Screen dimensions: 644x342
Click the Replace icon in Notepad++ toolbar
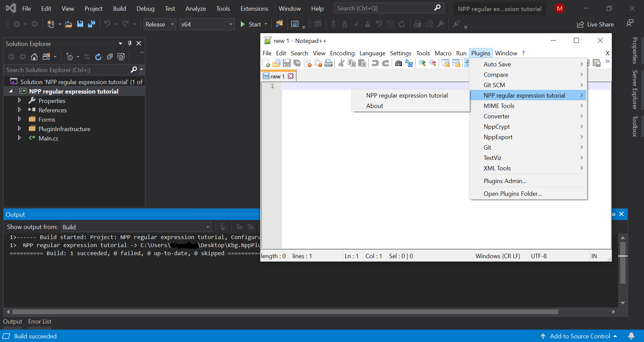click(409, 63)
